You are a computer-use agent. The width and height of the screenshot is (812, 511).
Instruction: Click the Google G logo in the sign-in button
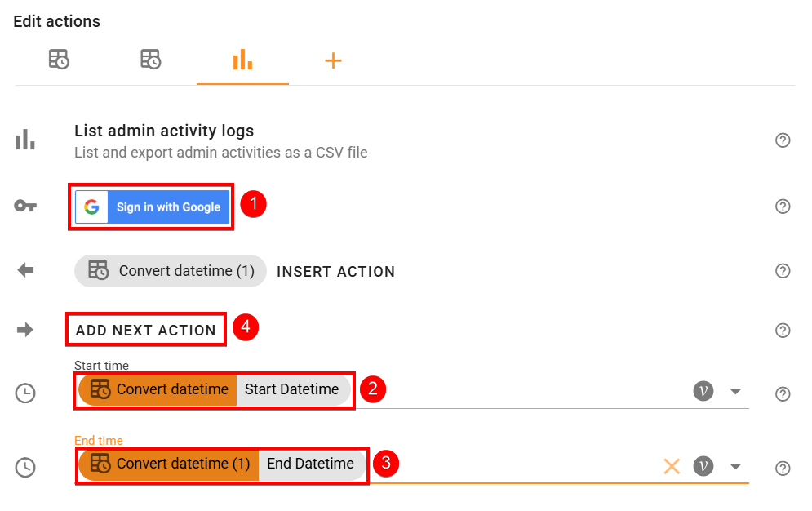pyautogui.click(x=90, y=207)
